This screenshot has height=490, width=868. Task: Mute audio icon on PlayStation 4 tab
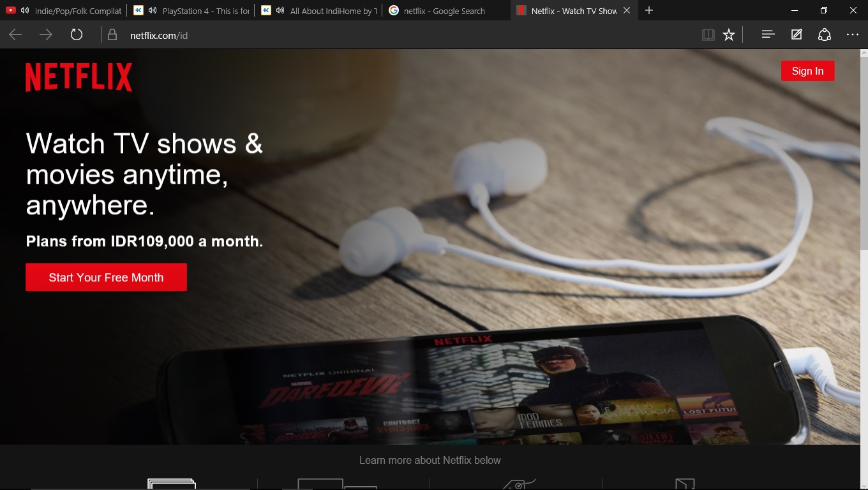[x=153, y=11]
